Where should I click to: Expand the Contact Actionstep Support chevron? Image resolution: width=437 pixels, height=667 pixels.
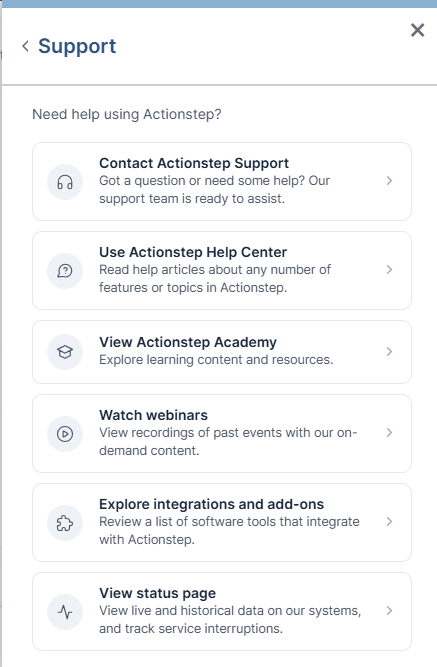[389, 181]
